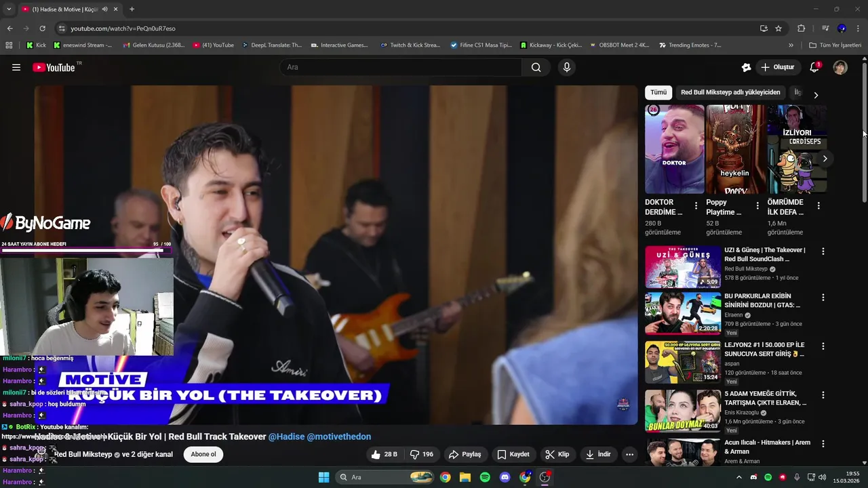Go back in browser history
The image size is (868, 488).
(9, 28)
